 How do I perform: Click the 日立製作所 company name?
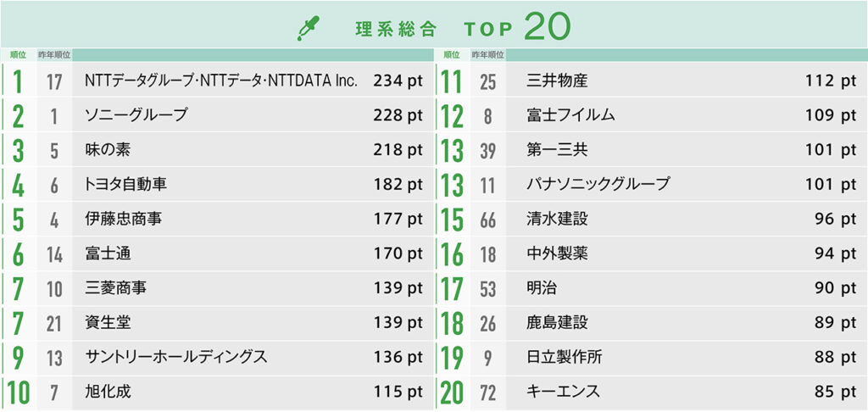(x=564, y=357)
